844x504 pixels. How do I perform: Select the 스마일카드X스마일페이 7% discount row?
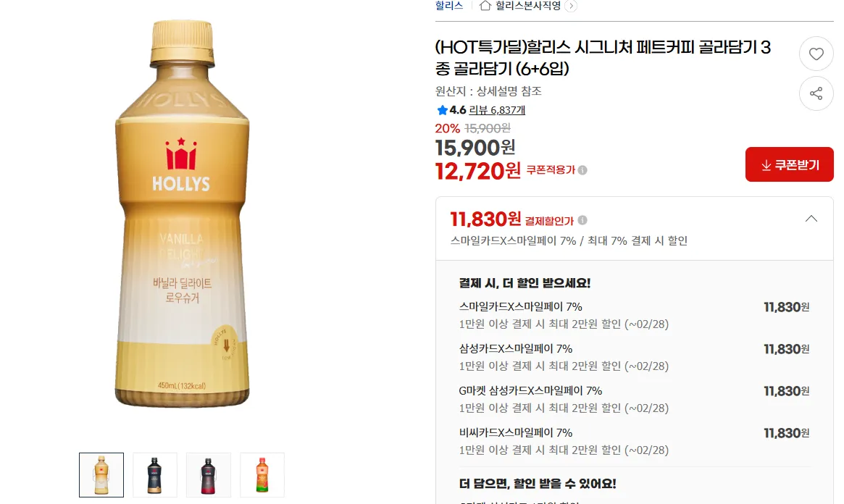point(634,315)
